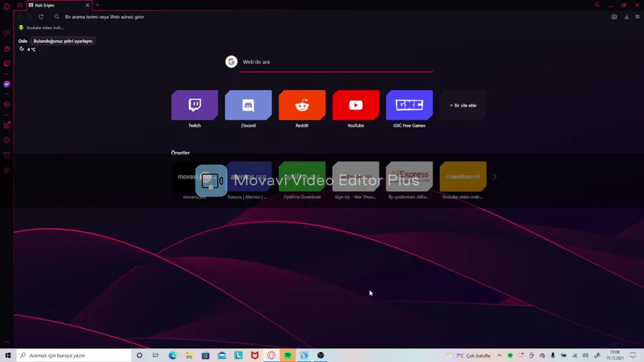Open the sidebar edit pencil icon
644x362 pixels.
coord(6,125)
